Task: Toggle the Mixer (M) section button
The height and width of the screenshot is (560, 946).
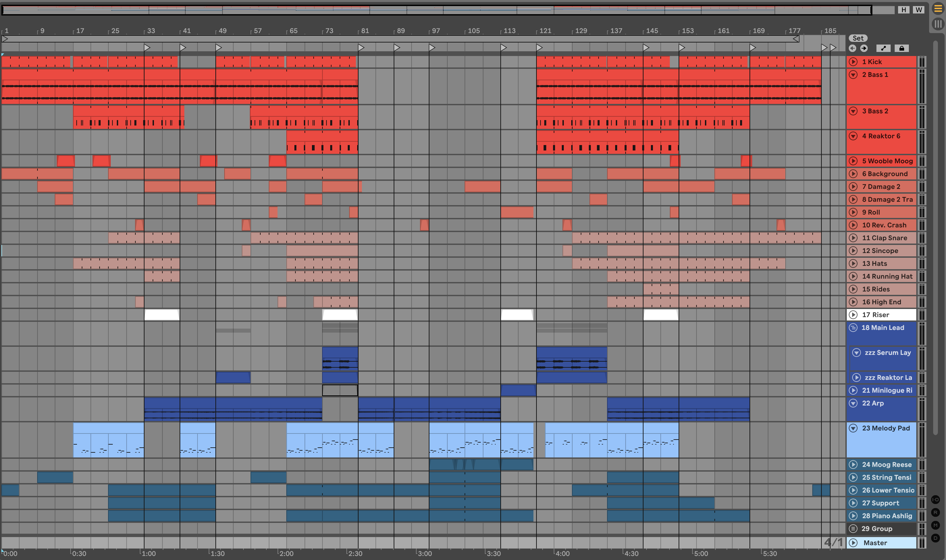Action: [x=936, y=525]
